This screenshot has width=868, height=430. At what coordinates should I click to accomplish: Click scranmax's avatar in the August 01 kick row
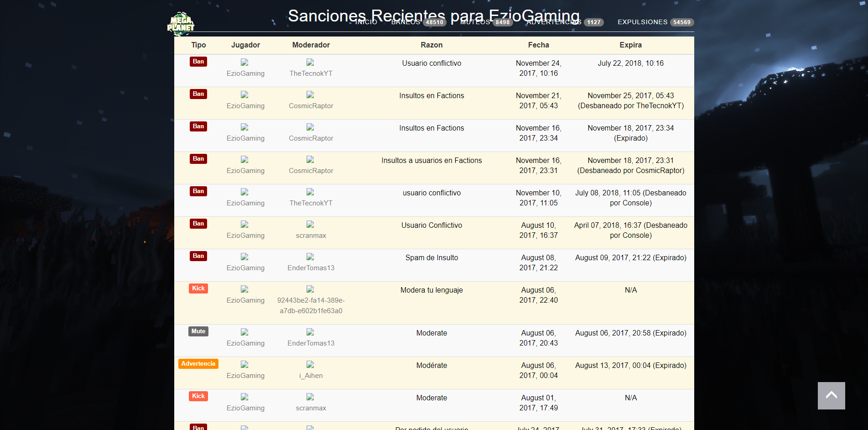310,397
